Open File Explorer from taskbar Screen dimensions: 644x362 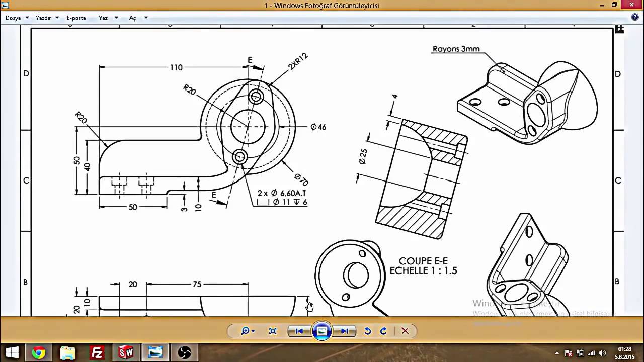[67, 352]
